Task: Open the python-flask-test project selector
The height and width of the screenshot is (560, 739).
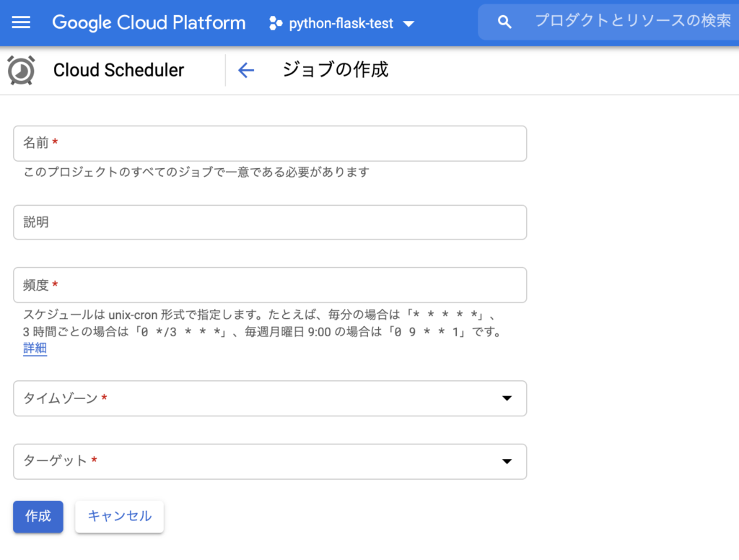Action: (x=341, y=23)
